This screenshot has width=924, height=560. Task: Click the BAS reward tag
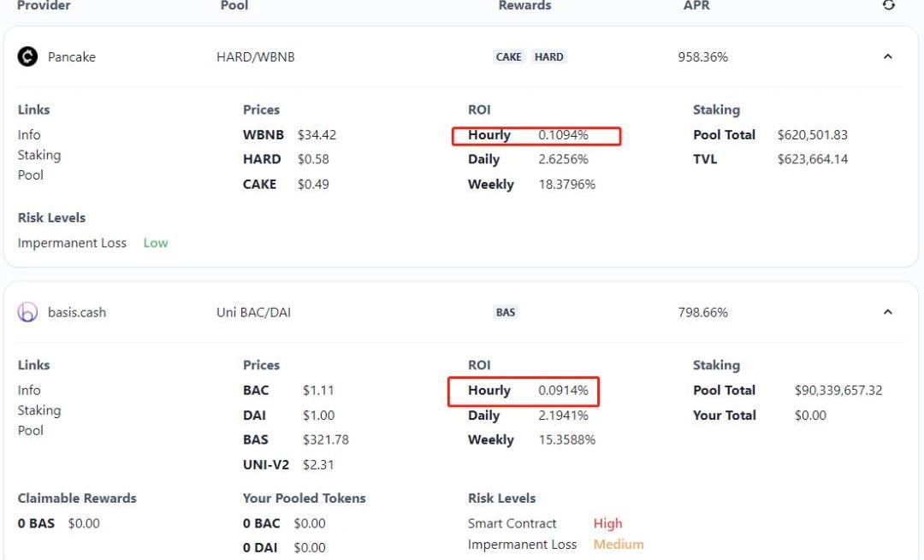coord(506,313)
